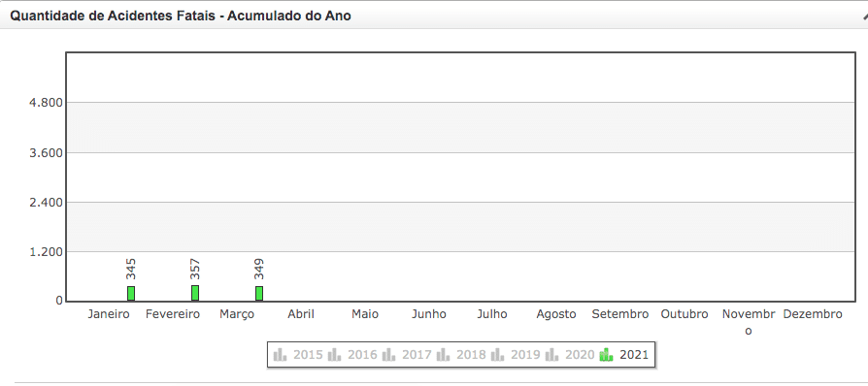Screen dimensions: 868x386
Task: Click the Dezembro axis label
Action: (812, 314)
